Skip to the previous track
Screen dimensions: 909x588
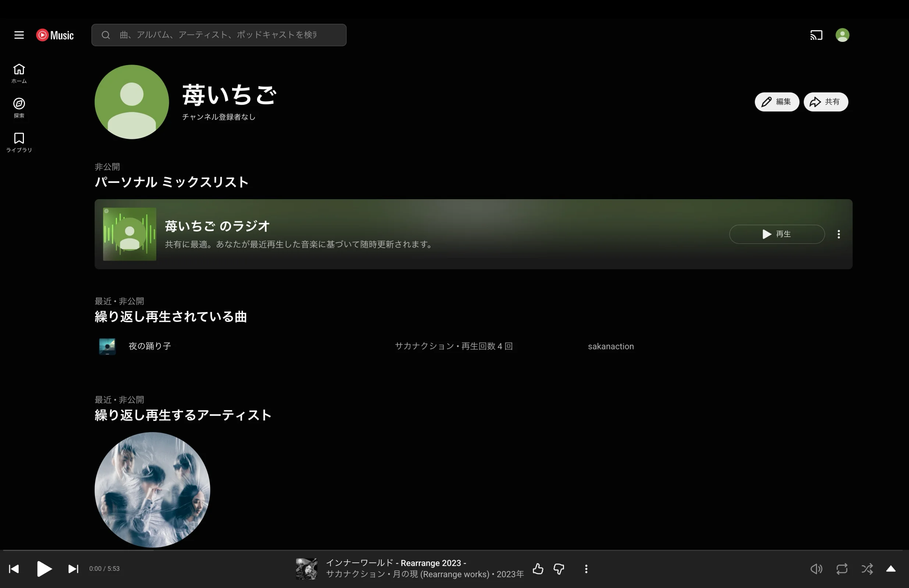(14, 569)
